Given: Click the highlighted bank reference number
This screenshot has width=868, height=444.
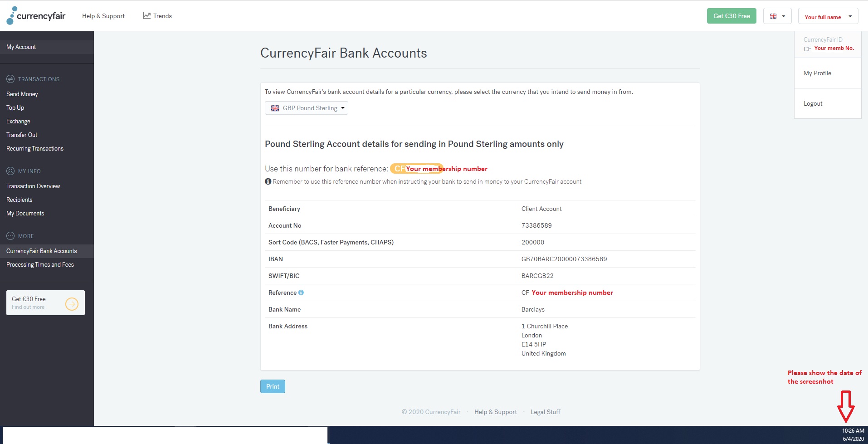Looking at the screenshot, I should tap(416, 169).
